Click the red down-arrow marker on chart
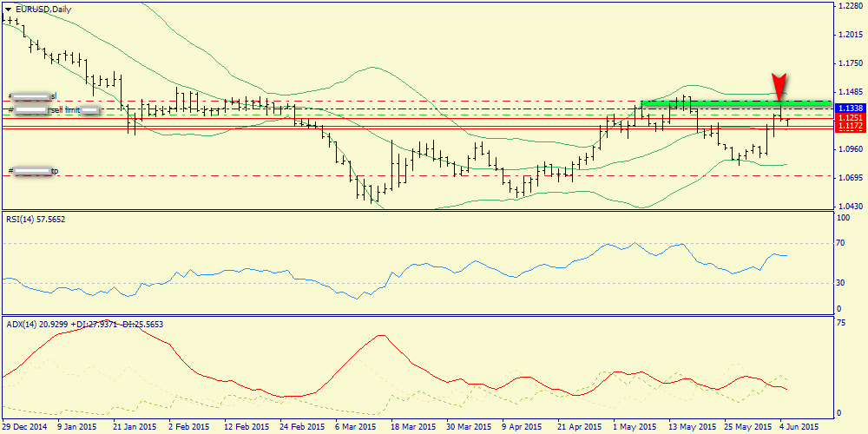The image size is (868, 434). (779, 87)
